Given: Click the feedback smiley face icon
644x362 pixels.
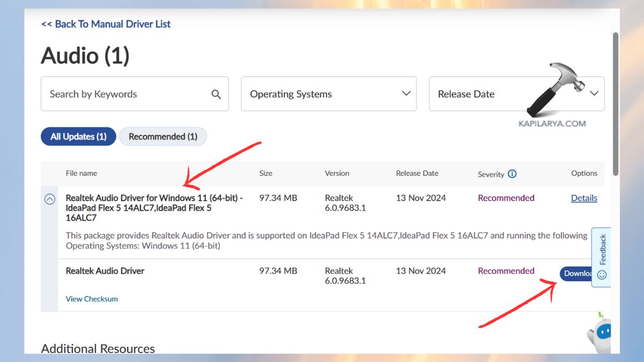Looking at the screenshot, I should 602,275.
